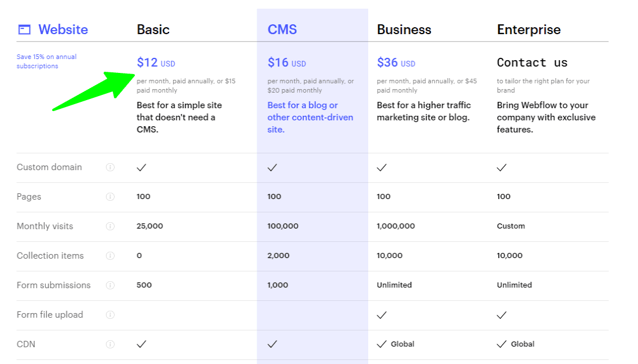Click the $36 USD Business price
This screenshot has width=638, height=364.
396,62
